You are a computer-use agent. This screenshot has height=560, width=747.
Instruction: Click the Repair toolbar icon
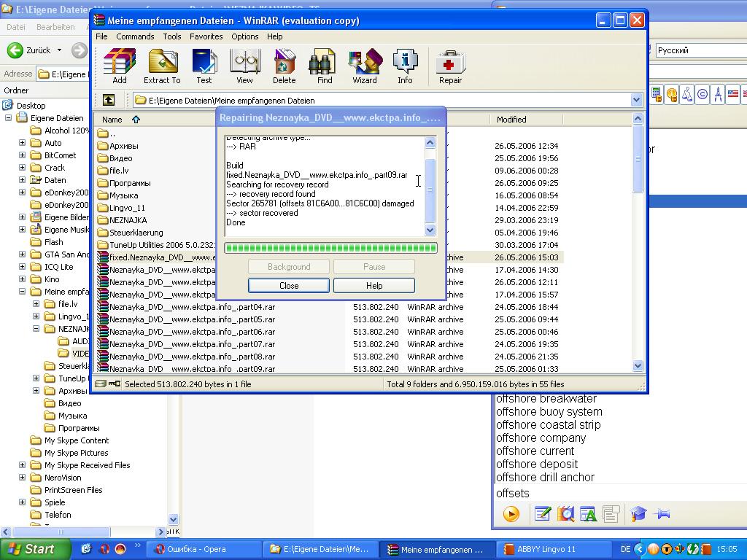pos(450,66)
